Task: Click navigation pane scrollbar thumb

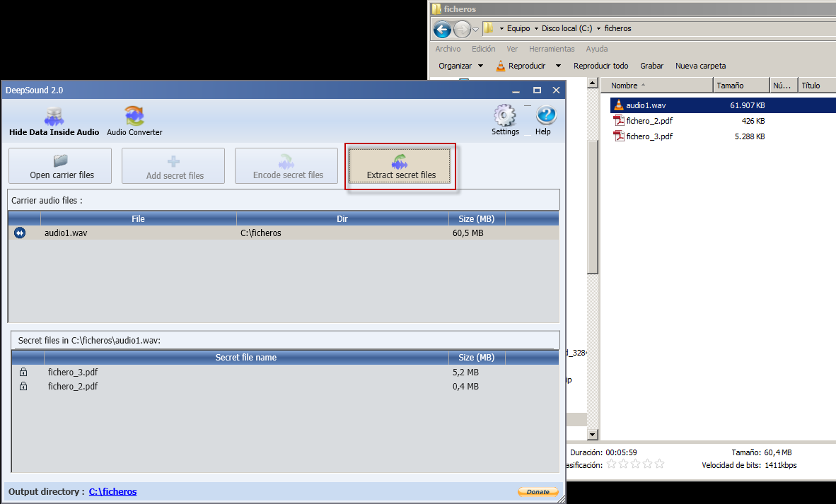Action: point(593,208)
